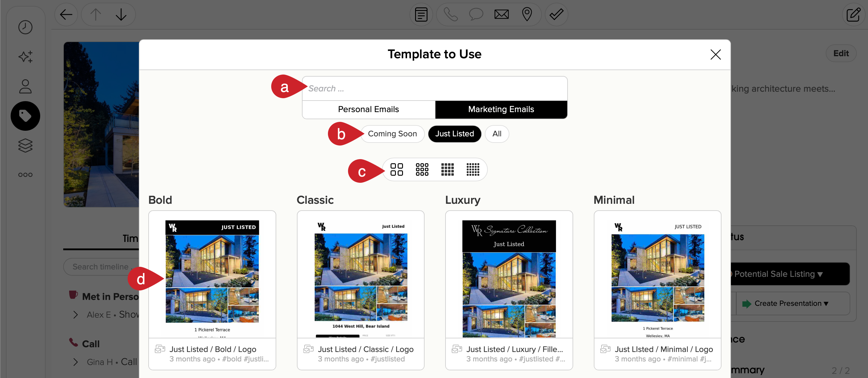Viewport: 868px width, 378px height.
Task: Click the Met in Person timeline heading
Action: [x=110, y=297]
